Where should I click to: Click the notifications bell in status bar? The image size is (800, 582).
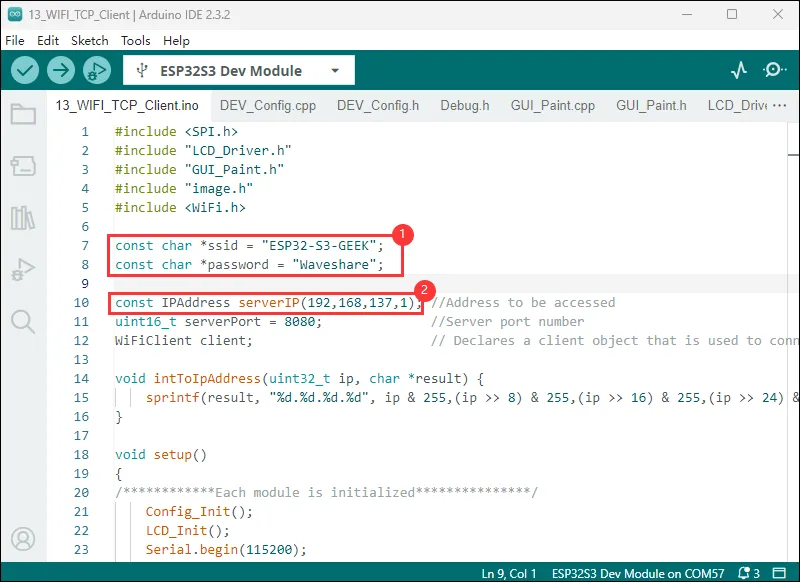pyautogui.click(x=741, y=573)
